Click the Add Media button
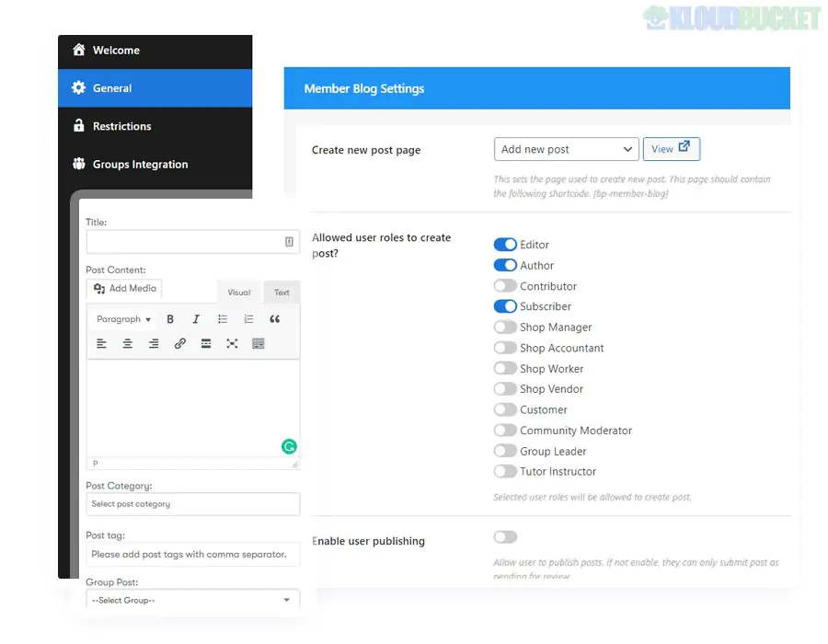Screen dimensions: 828x644 pos(123,288)
